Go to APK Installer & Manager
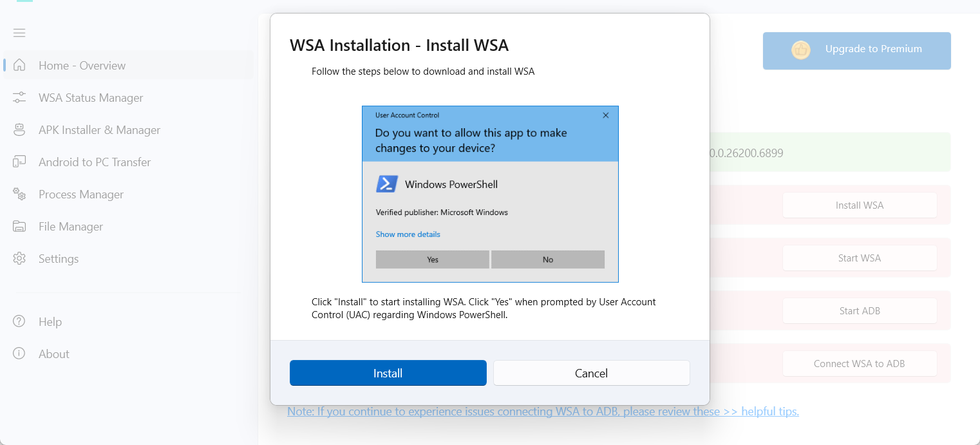 pos(99,130)
